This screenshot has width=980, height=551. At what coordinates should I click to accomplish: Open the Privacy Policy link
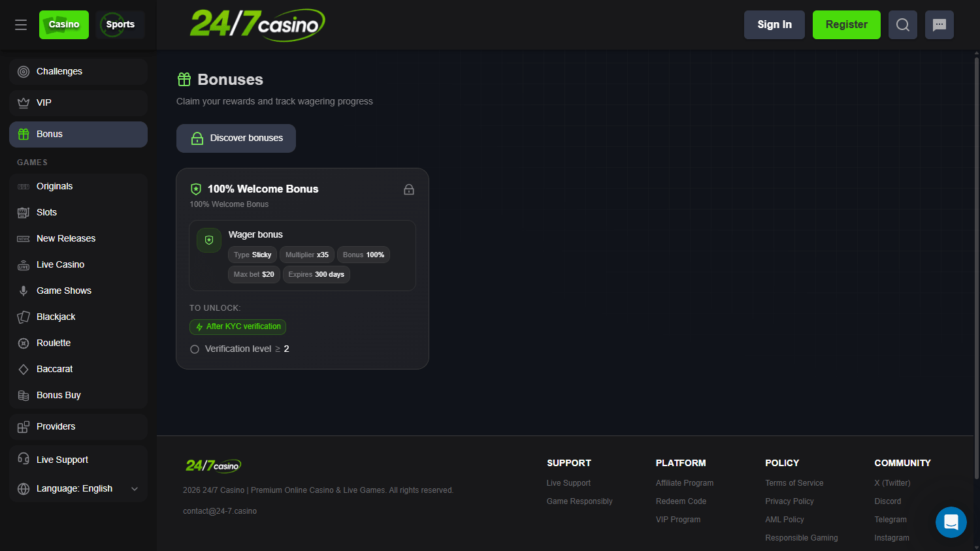pyautogui.click(x=789, y=501)
